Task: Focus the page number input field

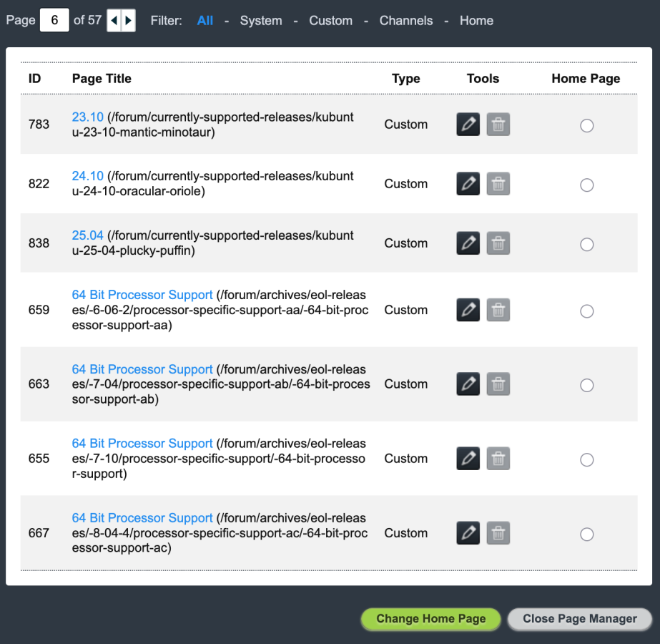Action: 54,20
